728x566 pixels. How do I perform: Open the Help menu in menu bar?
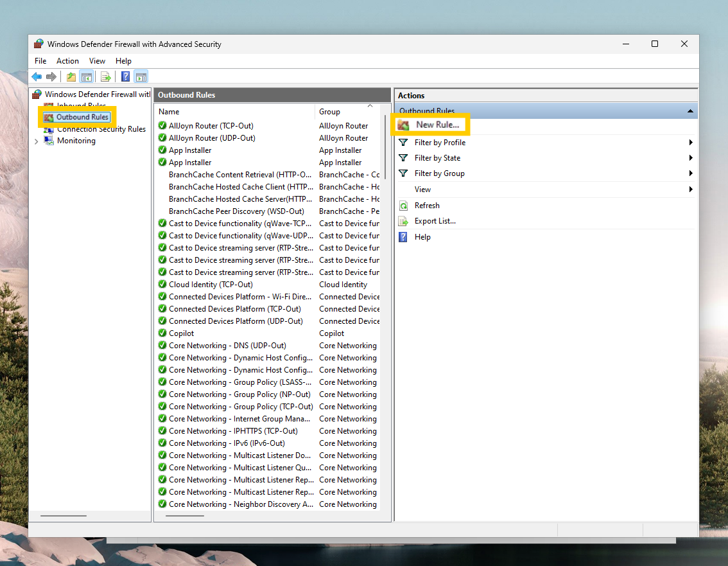click(123, 61)
